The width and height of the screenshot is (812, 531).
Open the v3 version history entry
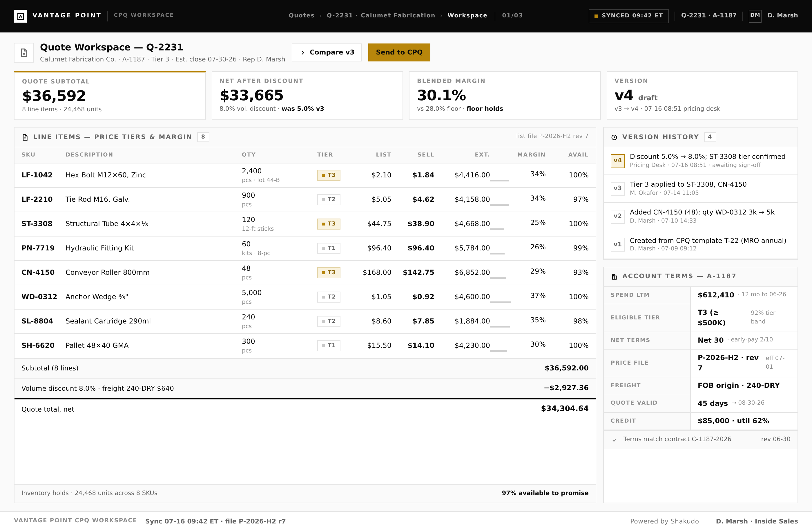point(700,189)
